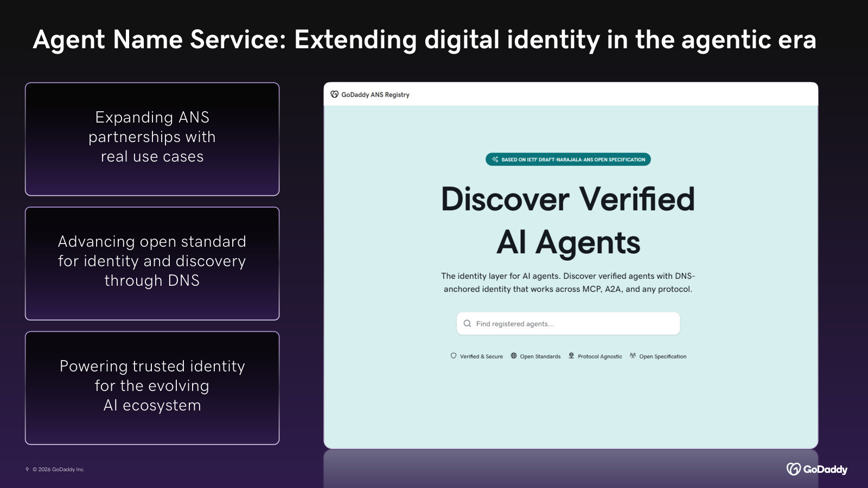Viewport: 868px width, 488px height.
Task: Click the Discover Verified AI Agents heading
Action: (568, 220)
